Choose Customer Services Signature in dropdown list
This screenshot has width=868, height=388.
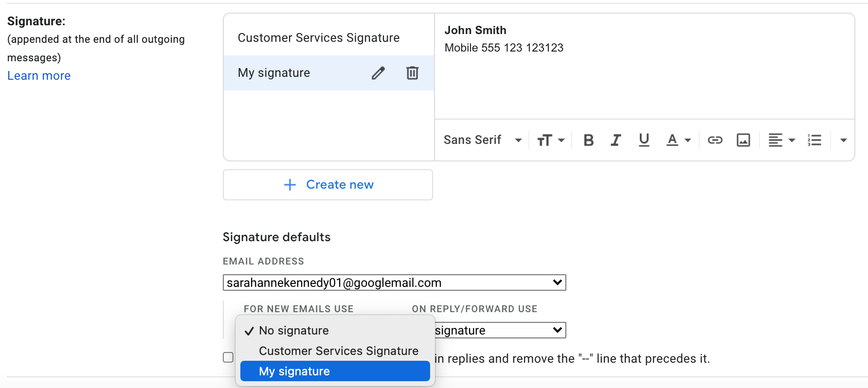pyautogui.click(x=335, y=351)
